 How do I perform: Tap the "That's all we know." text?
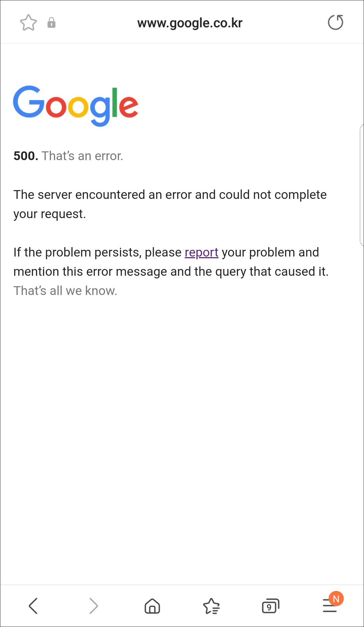65,291
